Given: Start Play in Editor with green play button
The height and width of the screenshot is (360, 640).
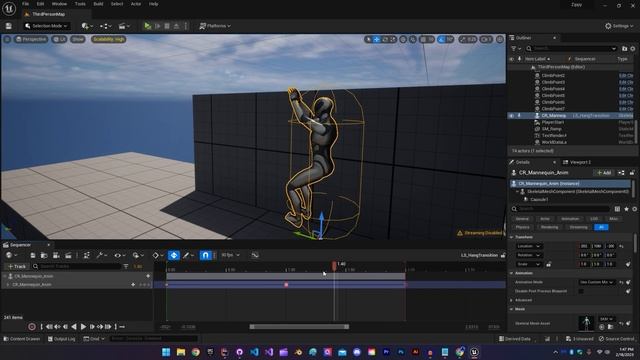Looking at the screenshot, I should 147,26.
